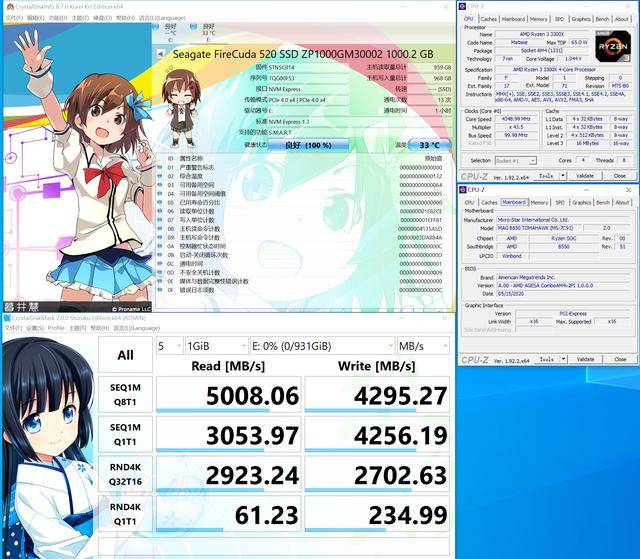Viewport: 640px width, 559px height.
Task: Click the status circle of SMART attribute 05
Action: pos(160,202)
